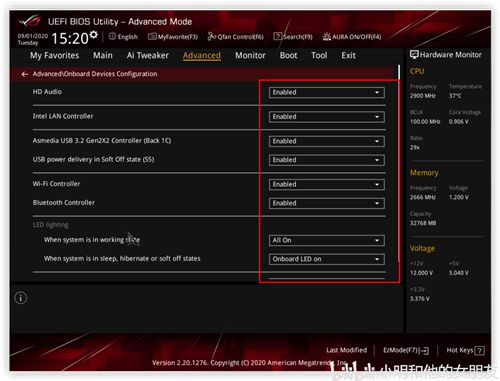Click the Hot Keys label

[460, 350]
